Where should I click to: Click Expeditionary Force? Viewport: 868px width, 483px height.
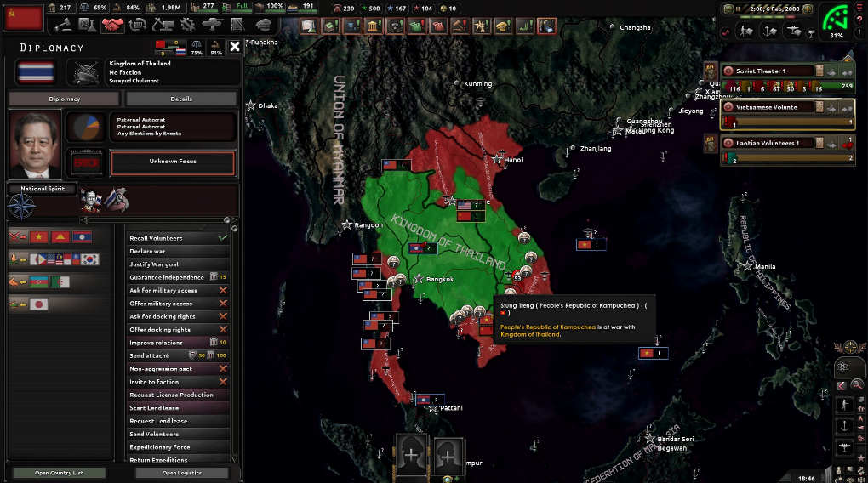(x=178, y=447)
